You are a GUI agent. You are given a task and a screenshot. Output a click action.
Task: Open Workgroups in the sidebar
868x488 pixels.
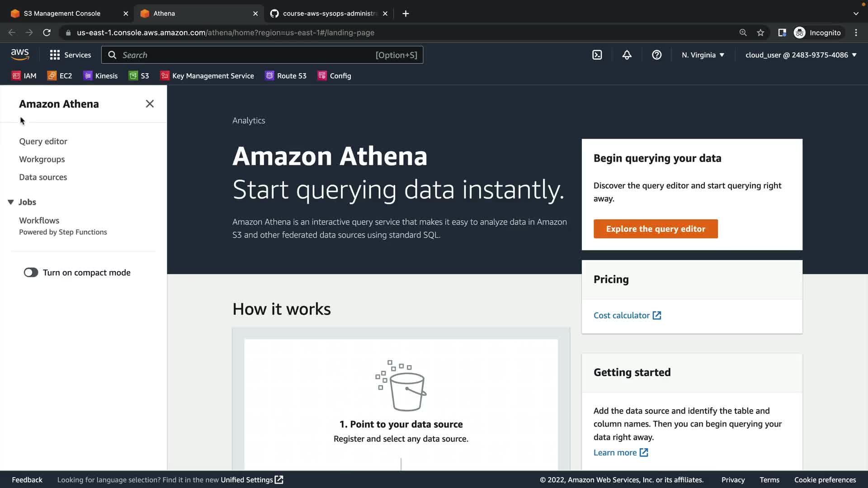(42, 160)
